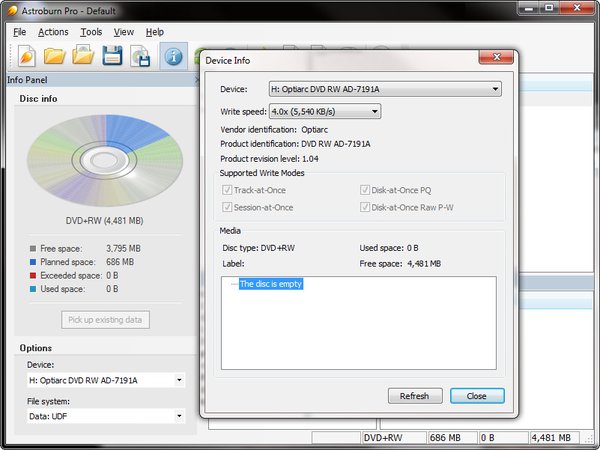Minimize the Astroburn Pro window
The width and height of the screenshot is (600, 450).
click(x=529, y=8)
